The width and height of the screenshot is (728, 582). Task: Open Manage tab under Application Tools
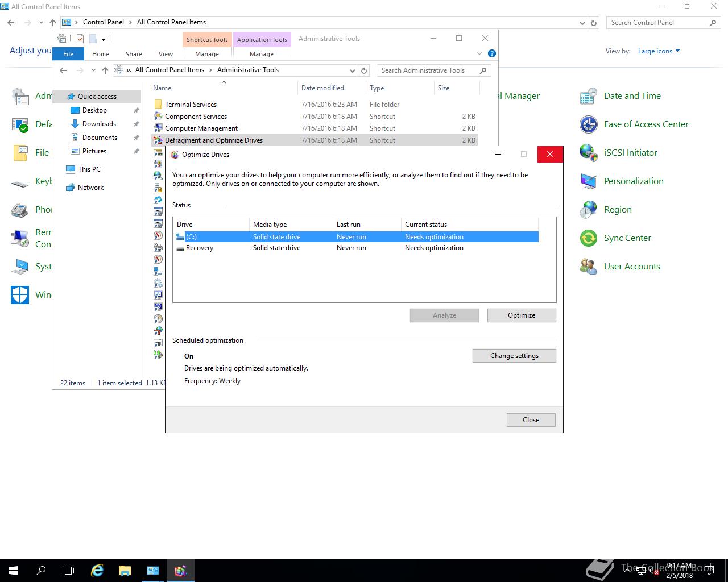click(262, 54)
